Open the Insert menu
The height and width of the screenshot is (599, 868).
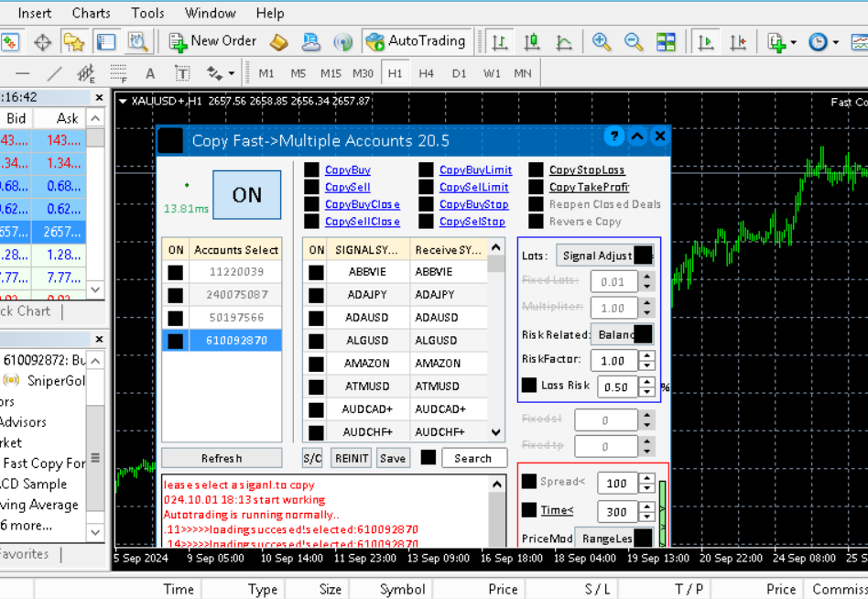(34, 13)
